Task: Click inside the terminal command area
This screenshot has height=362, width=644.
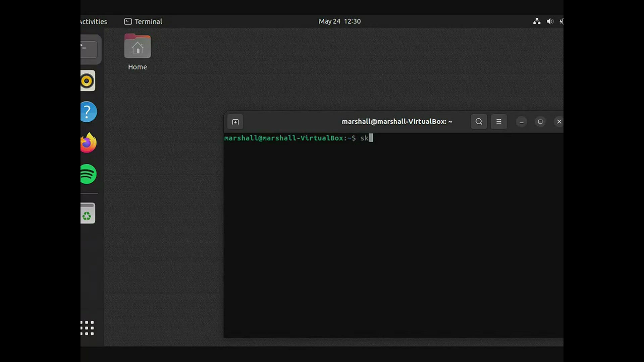Action: 392,235
